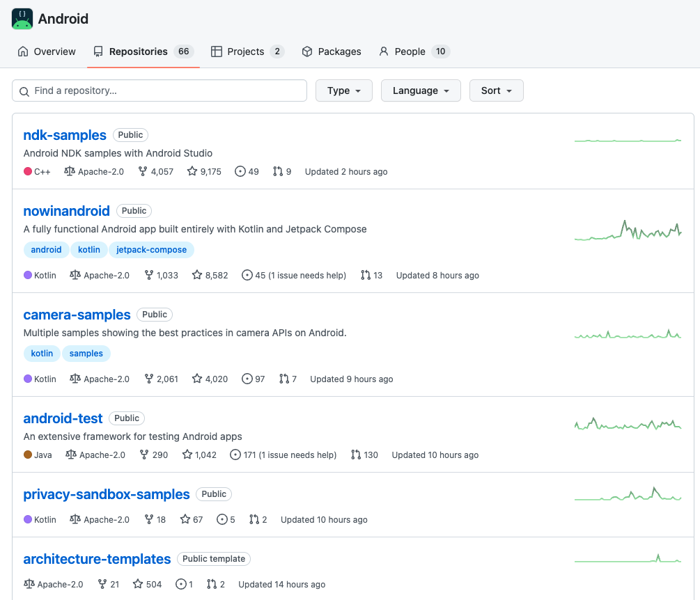Click 'Updated 2 hours ago' on ndk-samples
The height and width of the screenshot is (600, 700).
(346, 172)
